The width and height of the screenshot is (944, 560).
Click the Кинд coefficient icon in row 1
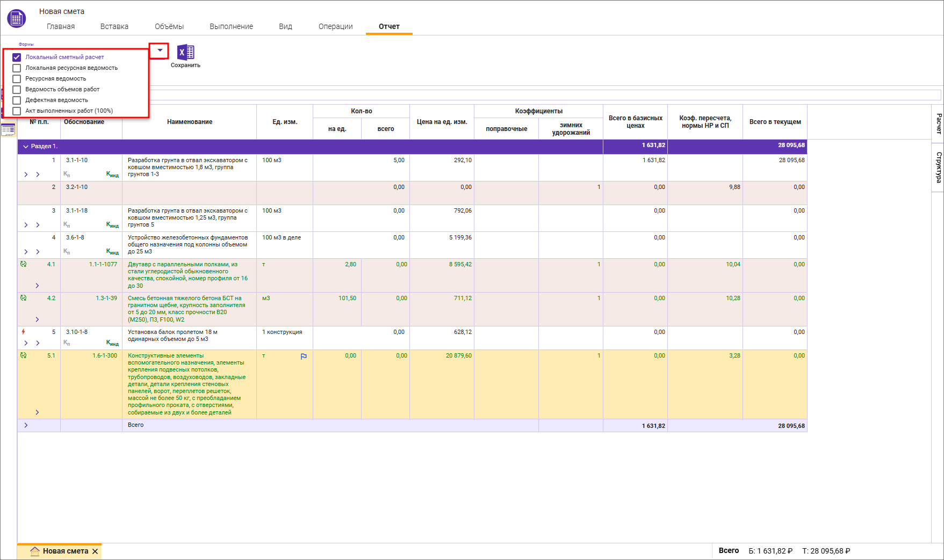(112, 174)
